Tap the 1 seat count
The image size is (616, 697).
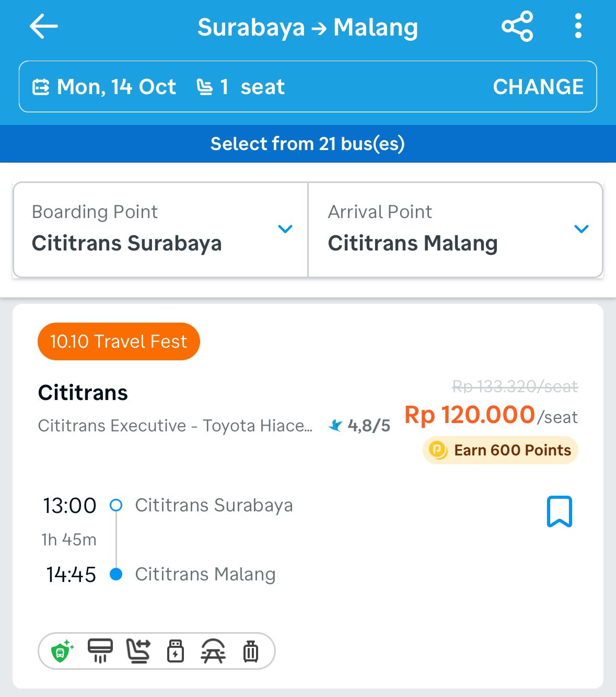click(241, 87)
